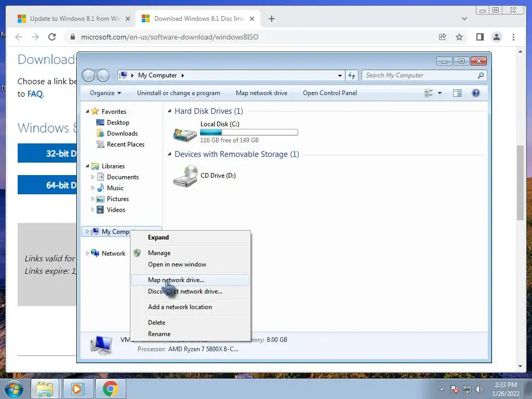Click the Chrome page vertical scrollbar thumb
The height and width of the screenshot is (399, 532).
tap(520, 182)
